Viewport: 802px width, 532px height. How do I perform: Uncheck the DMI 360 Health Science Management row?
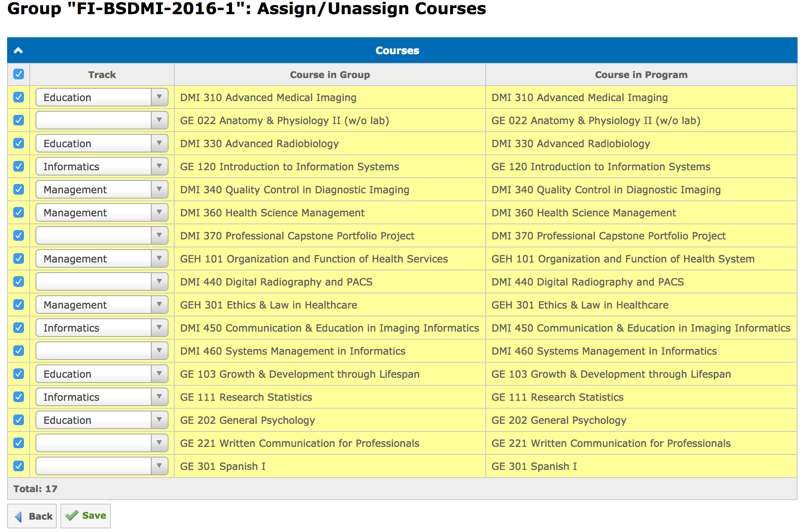(19, 212)
